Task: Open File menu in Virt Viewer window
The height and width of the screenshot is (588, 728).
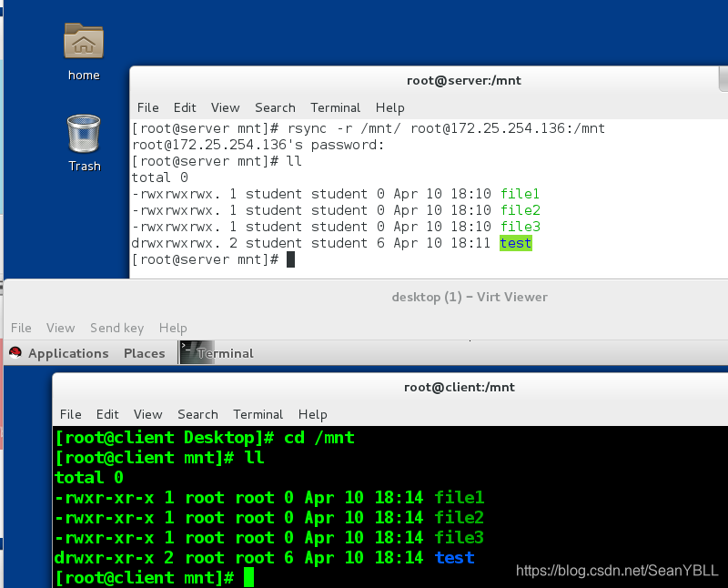Action: click(x=21, y=328)
